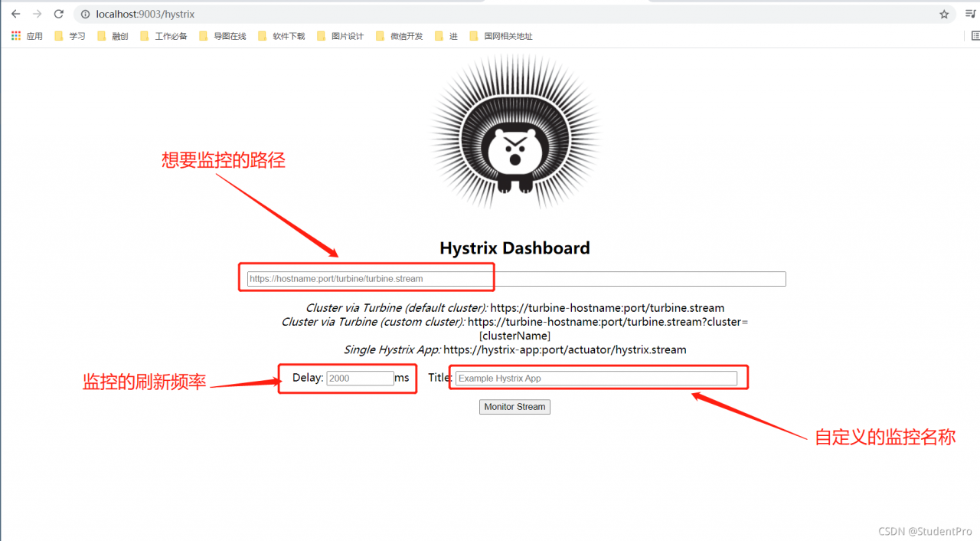Bookmark this page with the star icon
980x541 pixels.
944,14
